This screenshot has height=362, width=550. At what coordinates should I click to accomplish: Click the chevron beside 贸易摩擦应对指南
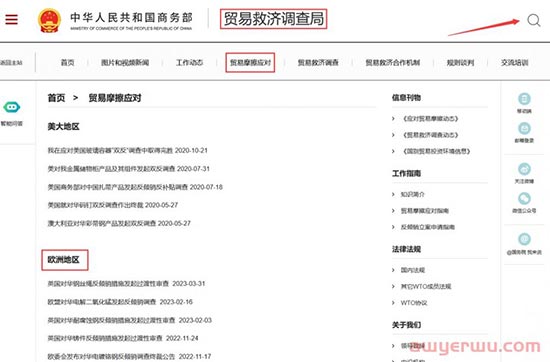pos(393,211)
